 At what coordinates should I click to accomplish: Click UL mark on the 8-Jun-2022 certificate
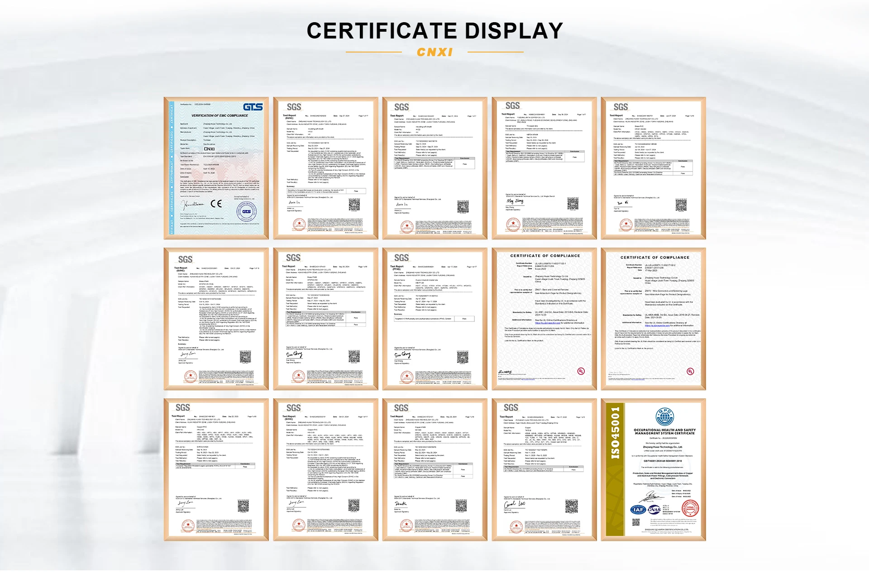coord(581,371)
